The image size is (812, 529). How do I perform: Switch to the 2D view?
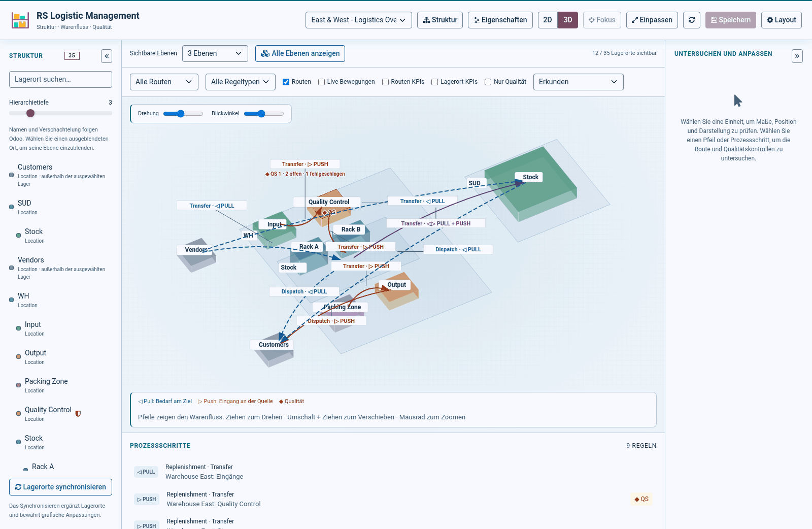coord(548,20)
